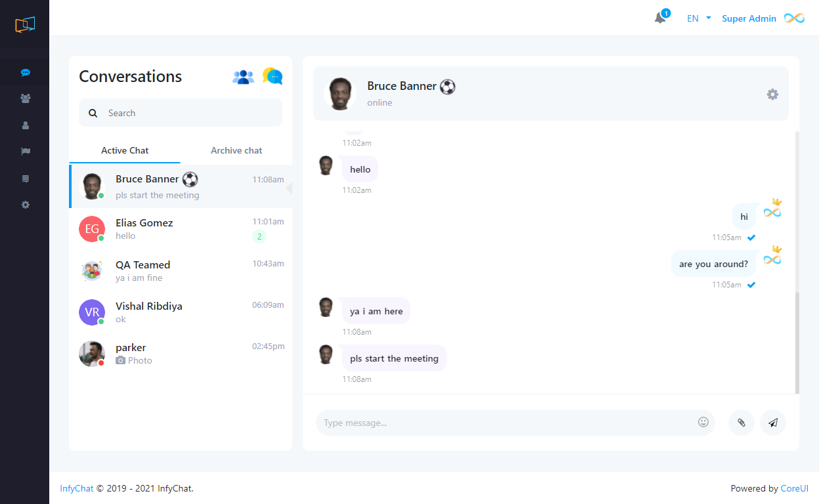The height and width of the screenshot is (504, 819).
Task: Open the users group icon in sidebar
Action: click(x=25, y=99)
